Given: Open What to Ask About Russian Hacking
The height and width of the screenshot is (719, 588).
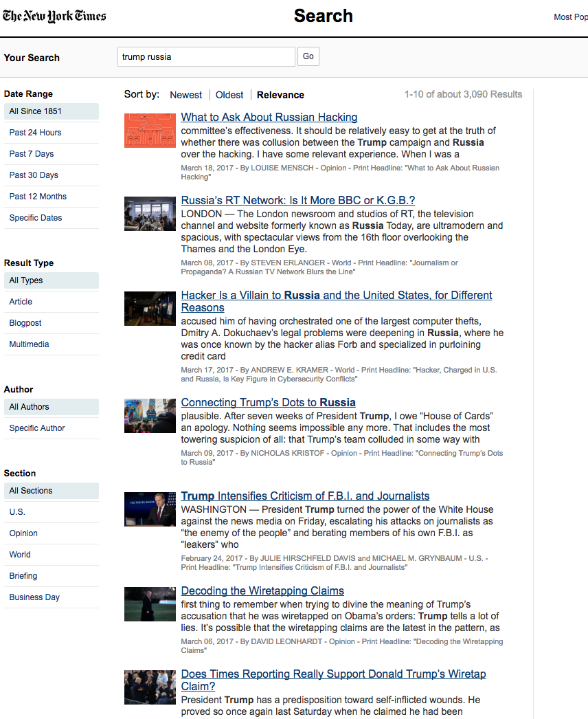Looking at the screenshot, I should tap(269, 118).
